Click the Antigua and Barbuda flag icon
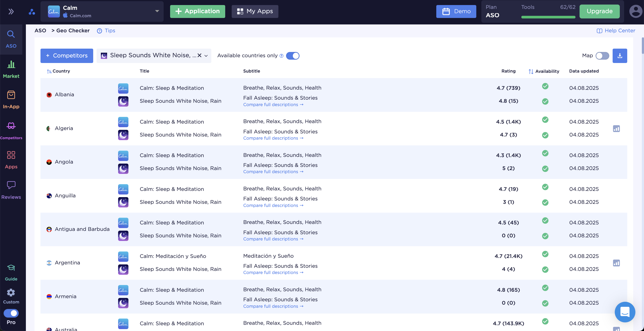This screenshot has width=644, height=331. (49, 229)
